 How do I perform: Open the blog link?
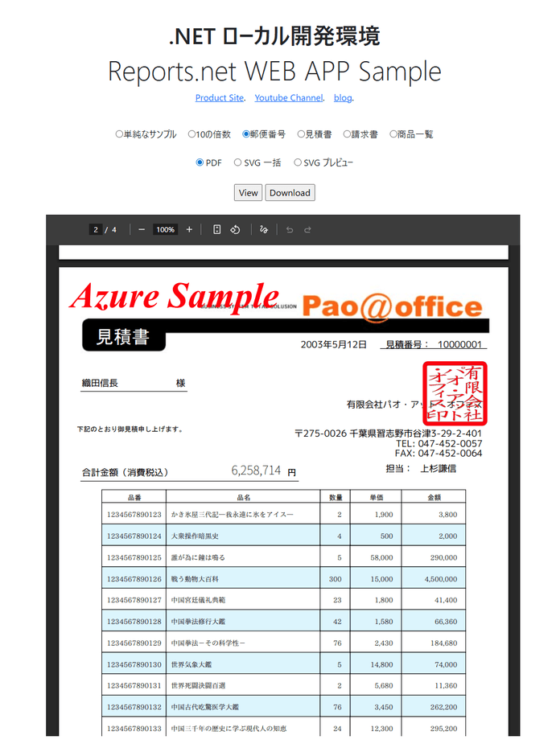[343, 98]
